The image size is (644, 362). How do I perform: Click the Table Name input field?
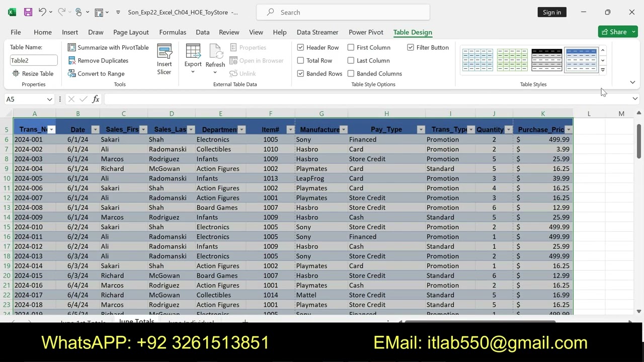(34, 60)
